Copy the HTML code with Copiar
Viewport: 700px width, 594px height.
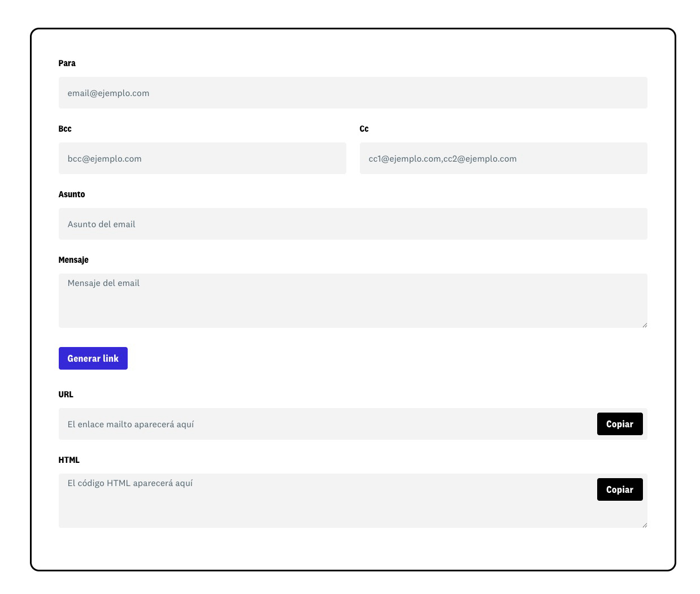click(x=619, y=489)
